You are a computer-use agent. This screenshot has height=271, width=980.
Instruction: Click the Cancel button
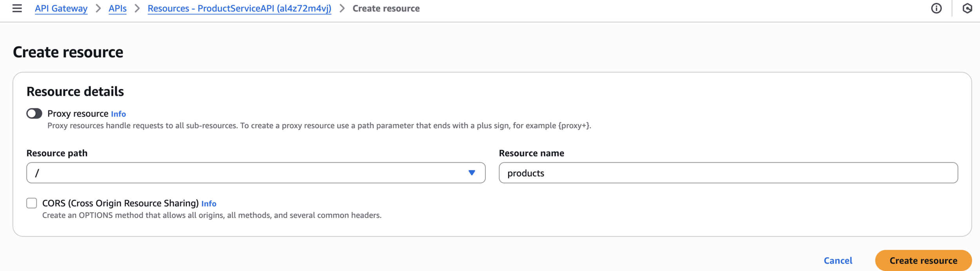[838, 260]
